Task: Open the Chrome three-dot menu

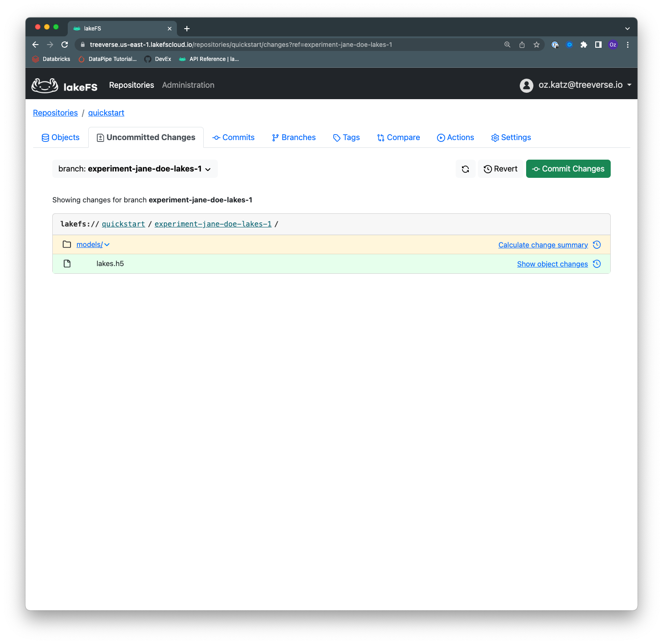Action: (628, 45)
